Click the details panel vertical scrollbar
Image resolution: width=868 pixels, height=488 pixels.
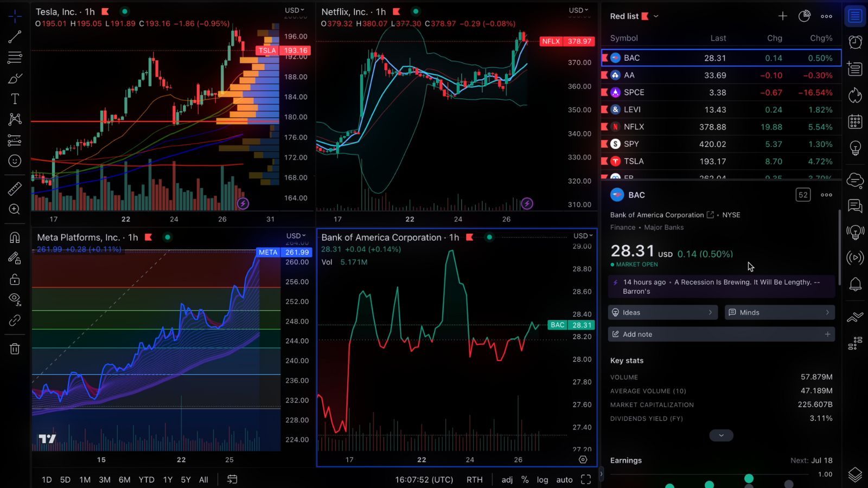click(839, 247)
